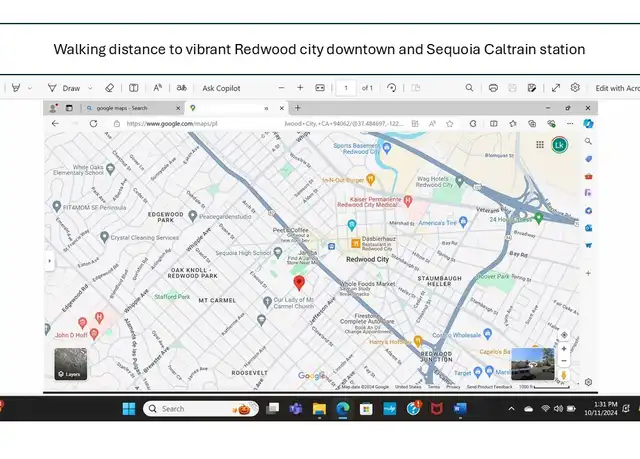The height and width of the screenshot is (459, 640).
Task: Zoom in on the Google map
Action: 564,349
